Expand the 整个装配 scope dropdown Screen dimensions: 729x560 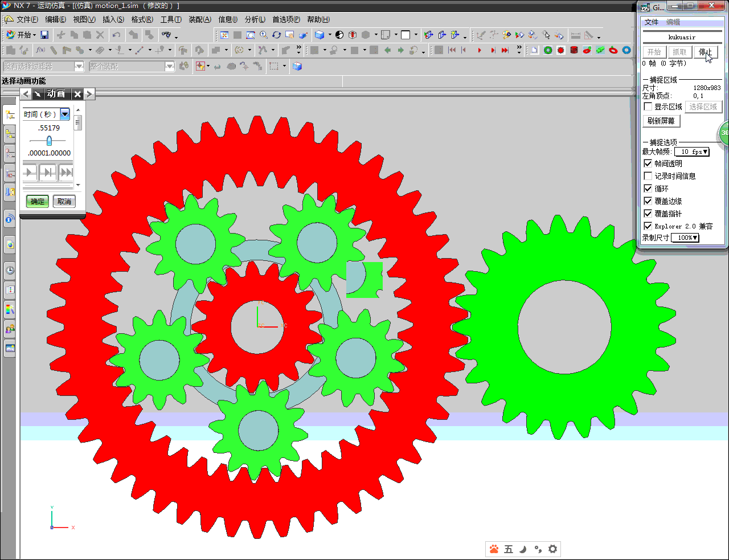click(x=169, y=66)
